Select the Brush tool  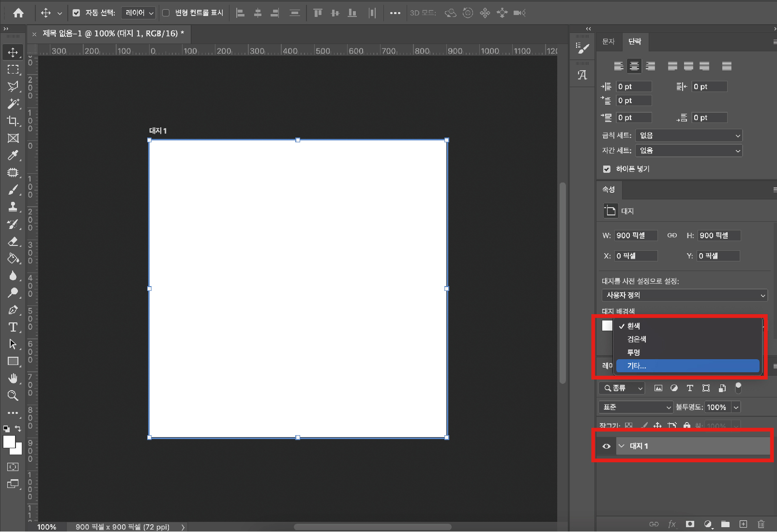tap(13, 190)
